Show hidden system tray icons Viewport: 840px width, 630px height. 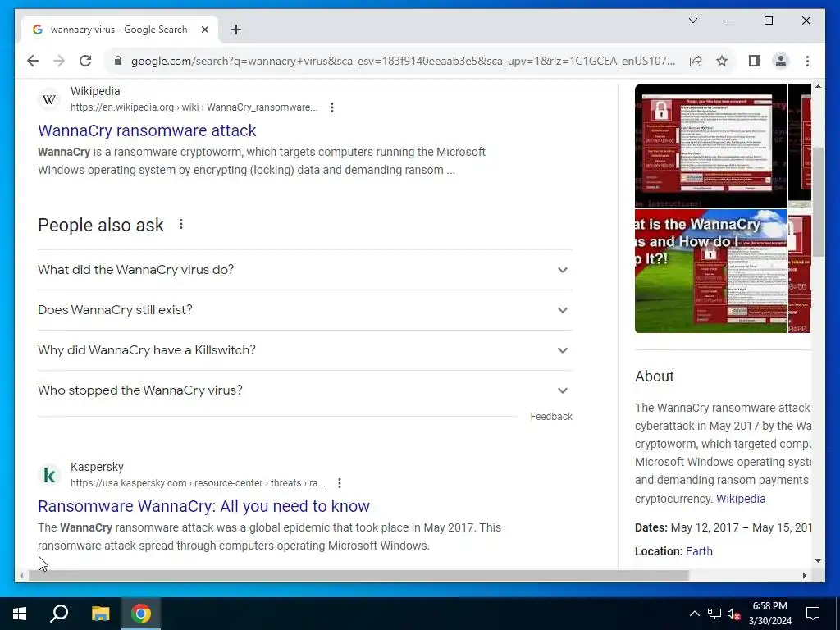click(694, 614)
